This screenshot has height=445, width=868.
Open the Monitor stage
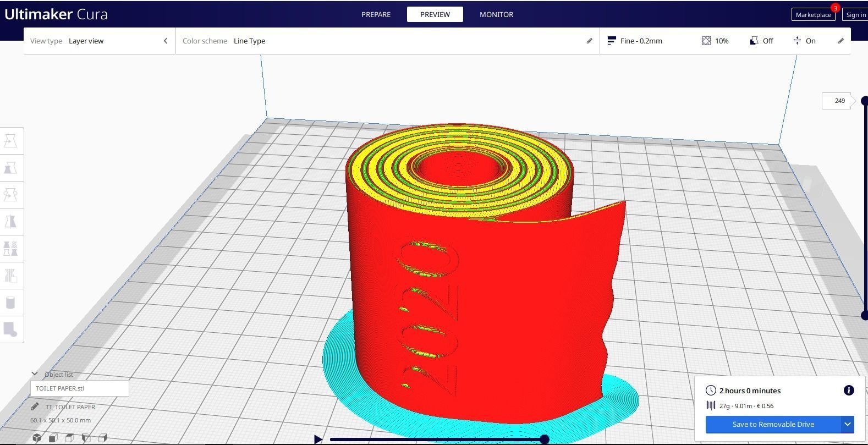[496, 14]
